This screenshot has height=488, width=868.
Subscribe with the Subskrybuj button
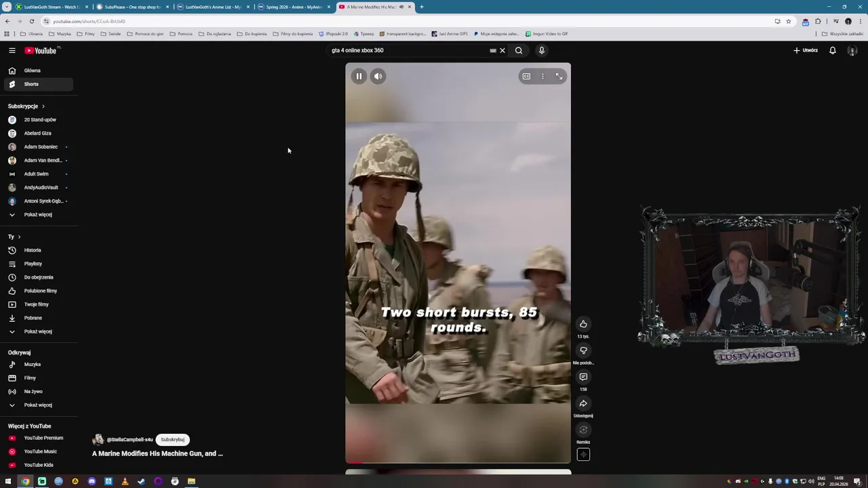pos(172,440)
